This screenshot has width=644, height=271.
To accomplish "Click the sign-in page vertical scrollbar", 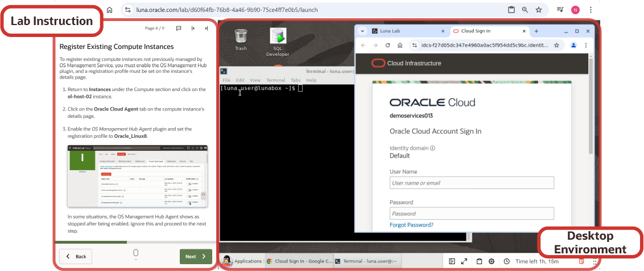I will click(591, 107).
